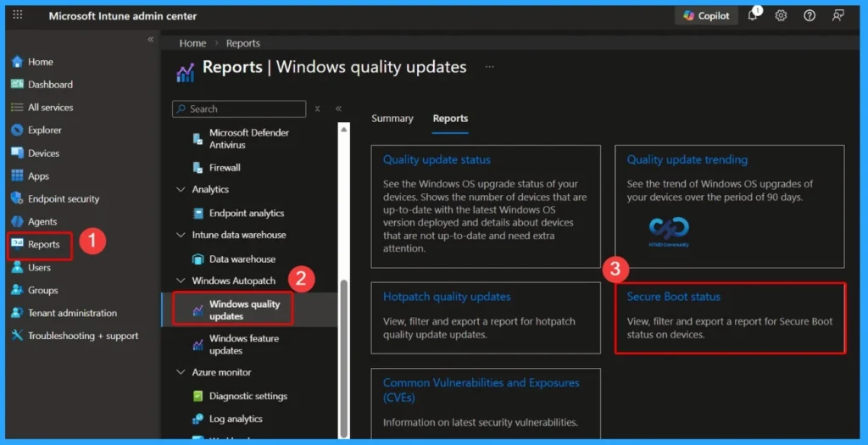Click the Firewall report icon
The image size is (868, 445).
pos(198,168)
